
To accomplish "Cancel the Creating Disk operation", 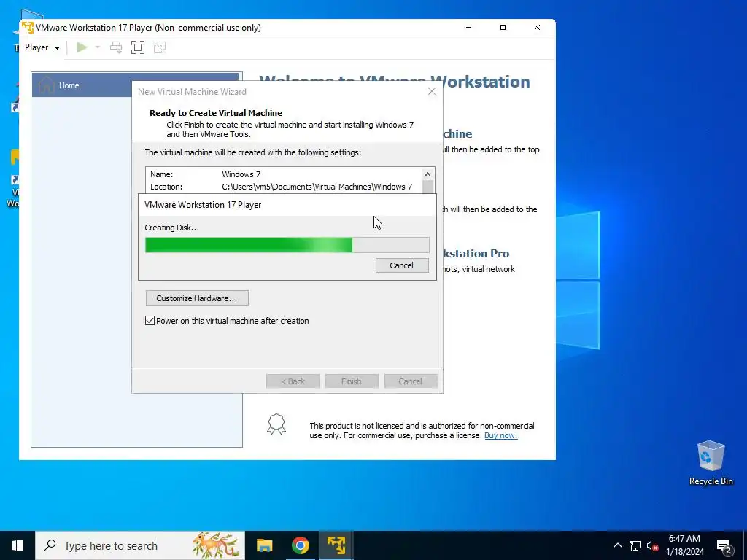I will pyautogui.click(x=402, y=265).
